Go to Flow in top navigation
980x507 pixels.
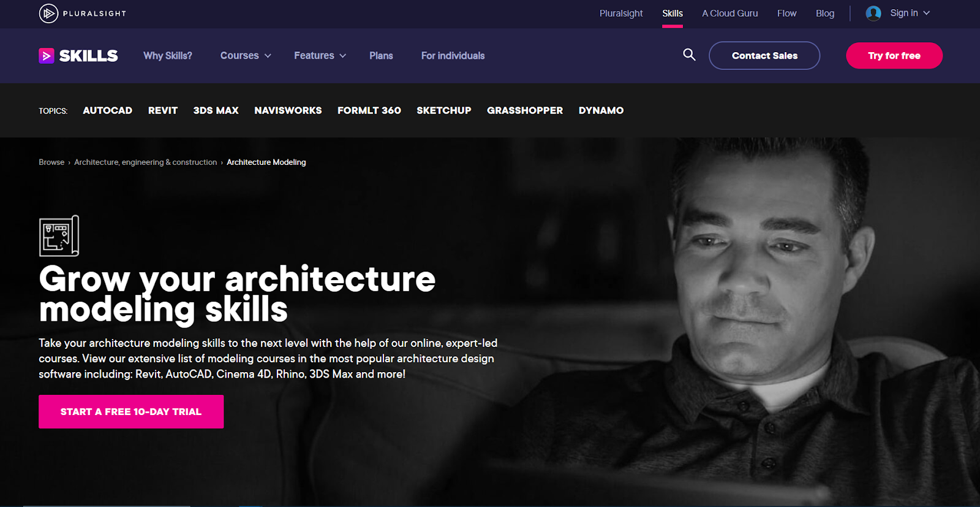(x=787, y=13)
